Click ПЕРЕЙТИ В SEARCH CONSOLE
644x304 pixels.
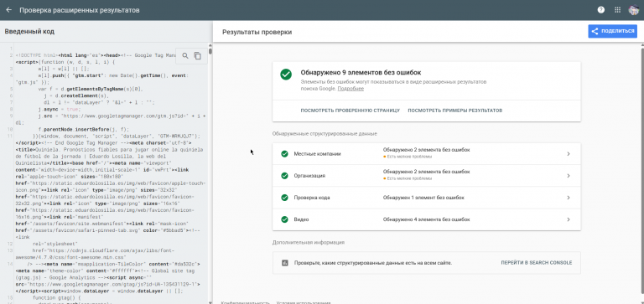pyautogui.click(x=536, y=263)
